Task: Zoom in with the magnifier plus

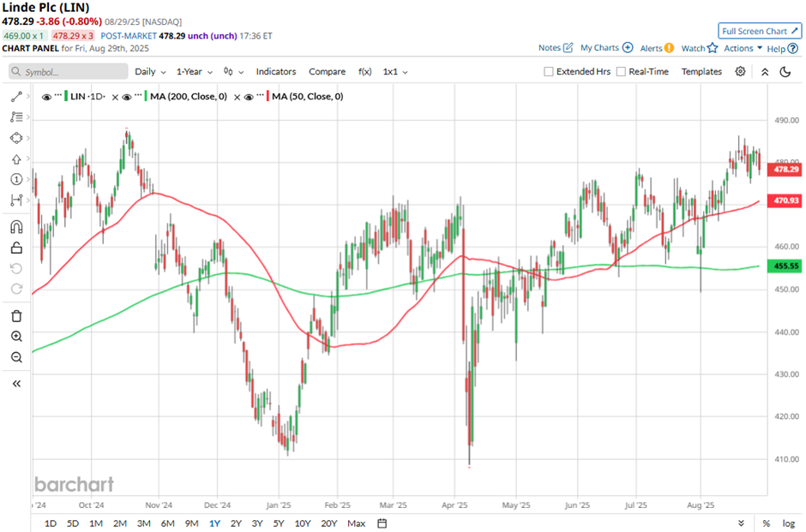Action: coord(16,337)
